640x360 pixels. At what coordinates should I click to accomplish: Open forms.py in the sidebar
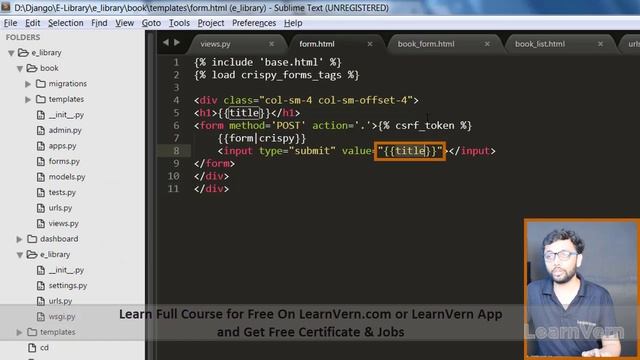[x=64, y=161]
